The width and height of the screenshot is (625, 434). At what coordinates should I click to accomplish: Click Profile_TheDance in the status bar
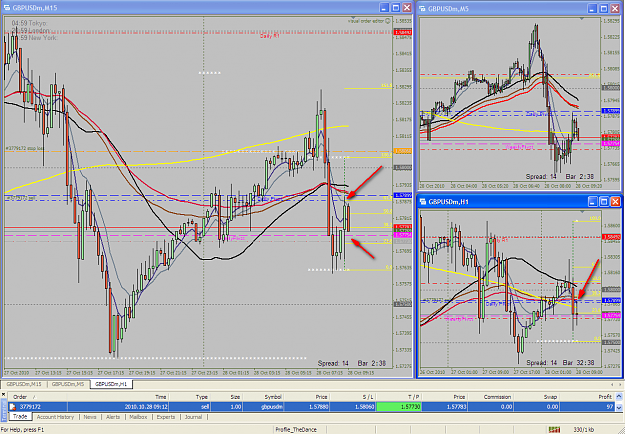coord(296,430)
